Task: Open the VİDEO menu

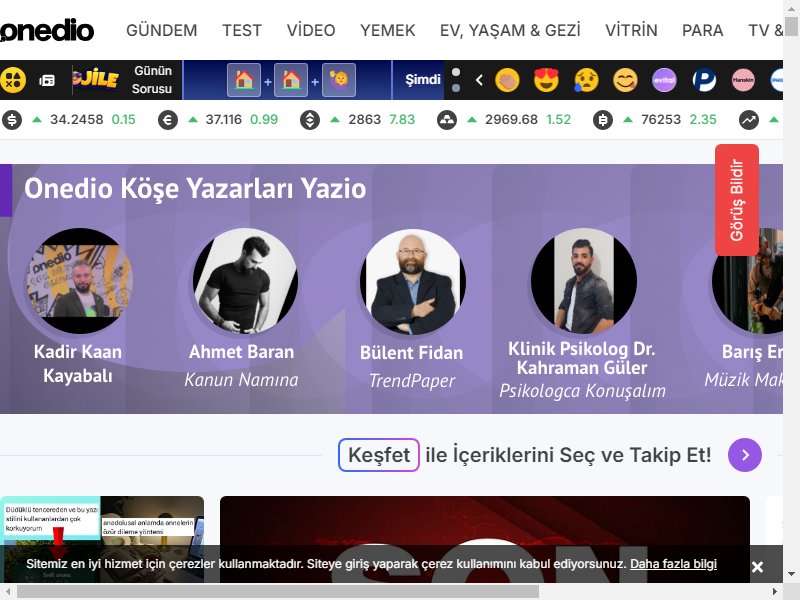Action: point(311,31)
